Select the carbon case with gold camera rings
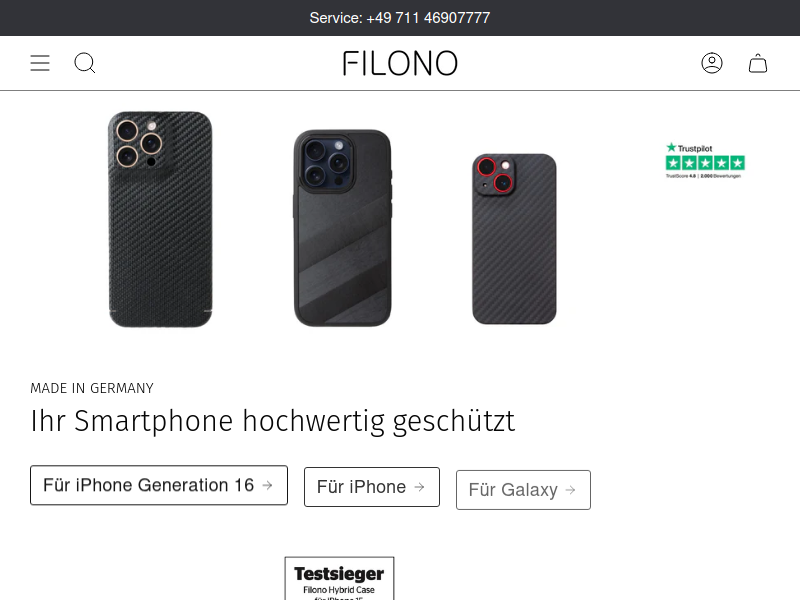 161,219
